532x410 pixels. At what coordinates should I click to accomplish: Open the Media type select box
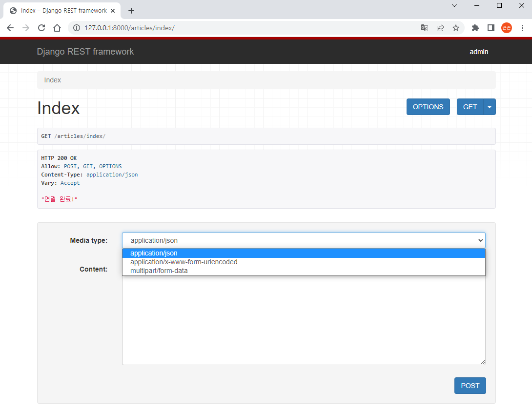304,240
